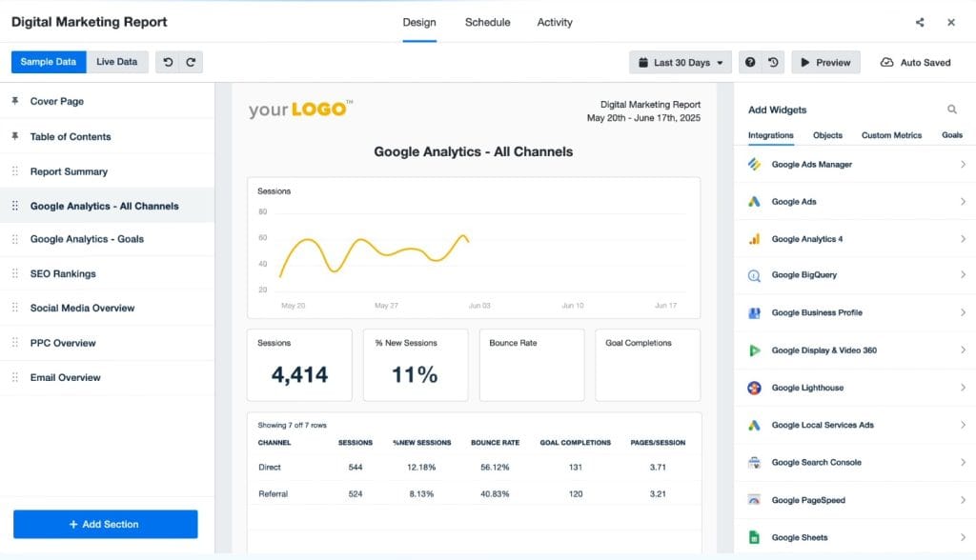
Task: Select the Bounce Rate stat widget
Action: 532,366
